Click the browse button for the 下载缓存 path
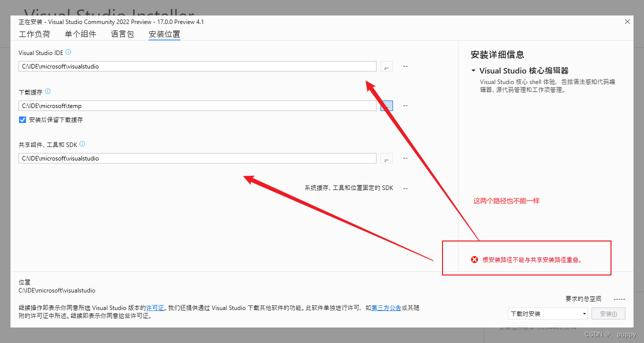This screenshot has width=644, height=343. point(386,105)
